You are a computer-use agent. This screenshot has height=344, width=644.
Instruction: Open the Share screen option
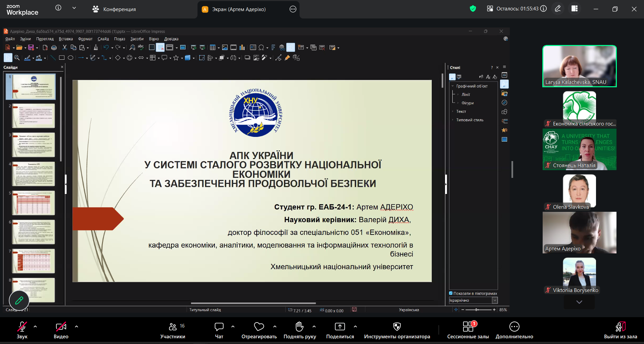tap(340, 330)
